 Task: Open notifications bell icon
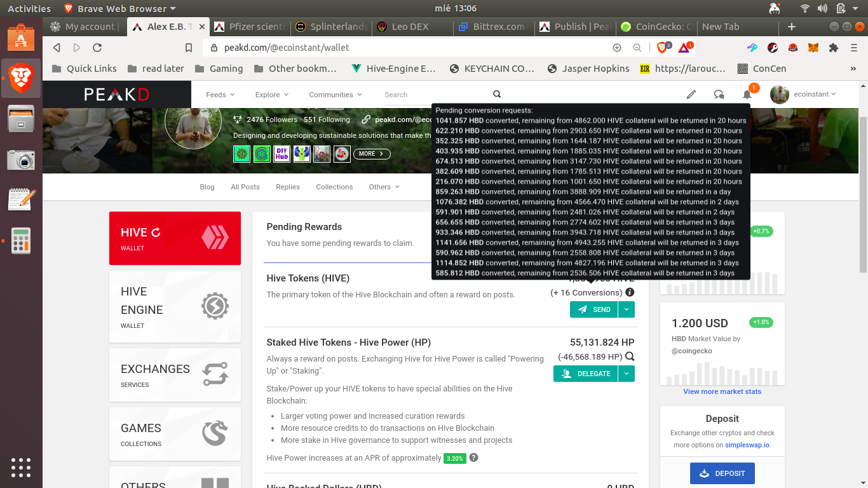(x=747, y=94)
